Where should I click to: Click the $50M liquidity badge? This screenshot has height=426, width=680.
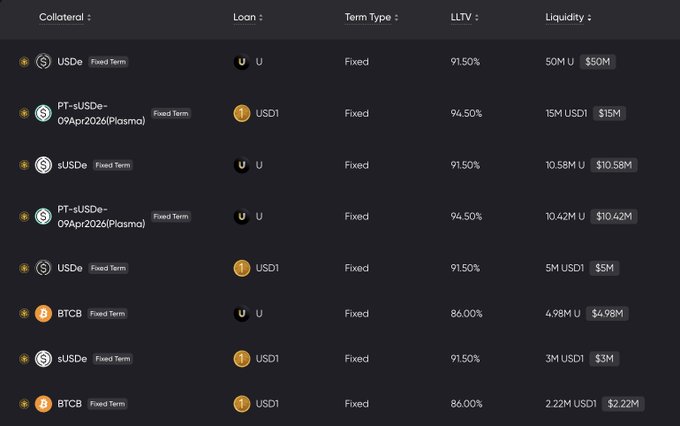598,62
